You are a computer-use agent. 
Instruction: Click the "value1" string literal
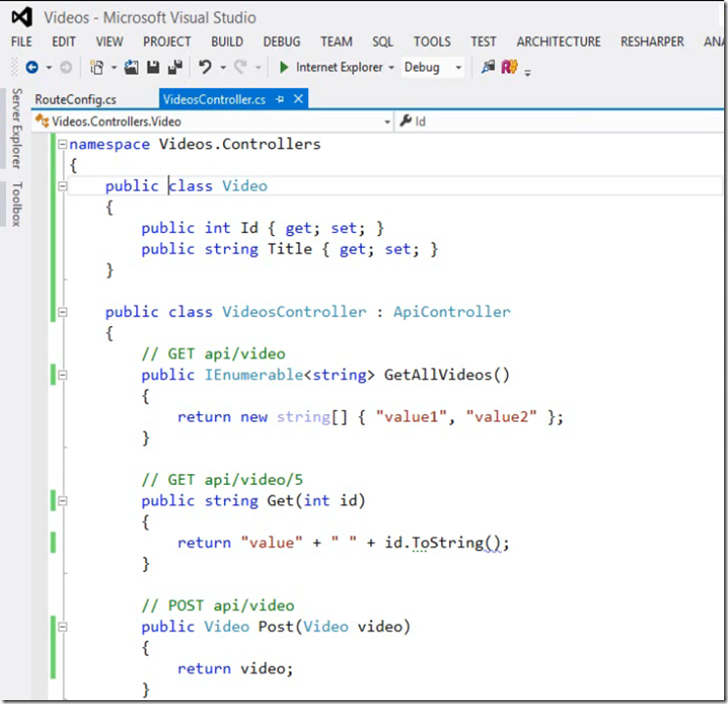pos(411,417)
